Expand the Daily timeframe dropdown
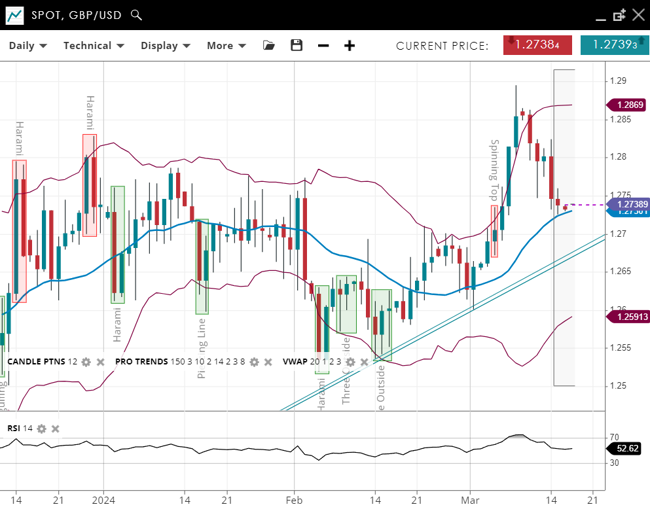 pos(28,45)
